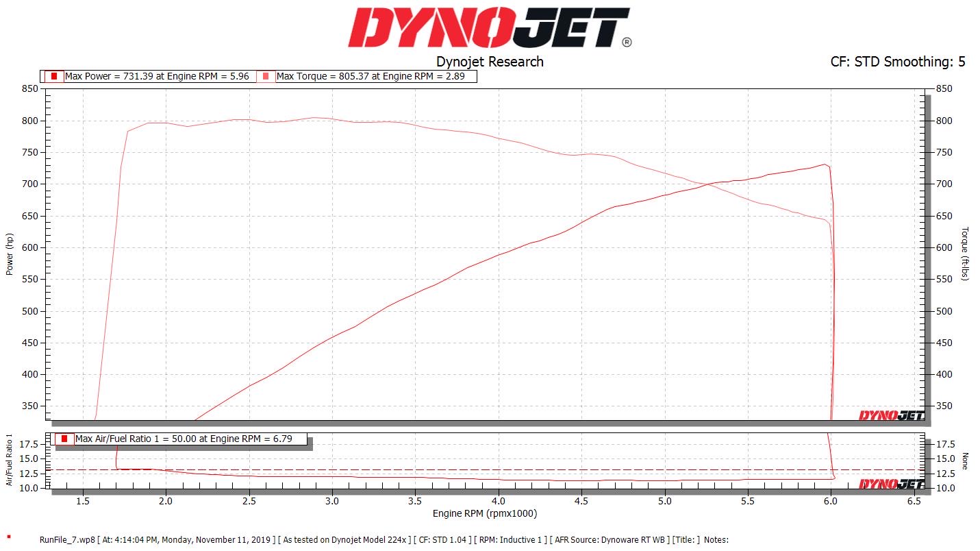The image size is (980, 551).
Task: Click the Max Torque legend color swatch
Action: click(x=266, y=76)
